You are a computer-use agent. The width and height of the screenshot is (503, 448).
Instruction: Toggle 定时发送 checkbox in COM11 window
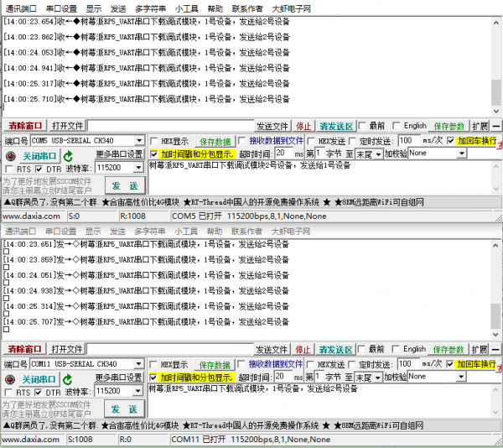(x=351, y=365)
